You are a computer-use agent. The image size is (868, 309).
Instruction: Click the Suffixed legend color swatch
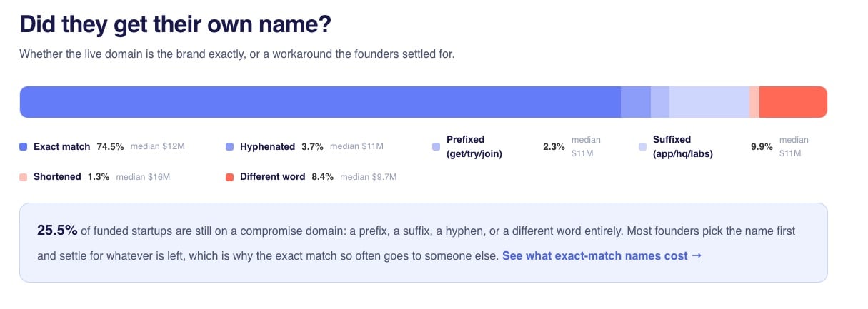pos(642,146)
